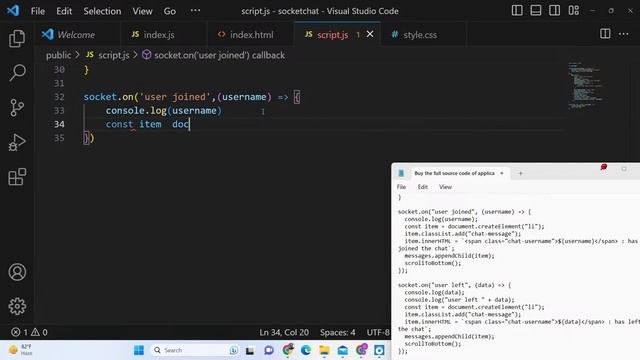Open the File menu in Notepad
This screenshot has width=640, height=360.
click(401, 187)
